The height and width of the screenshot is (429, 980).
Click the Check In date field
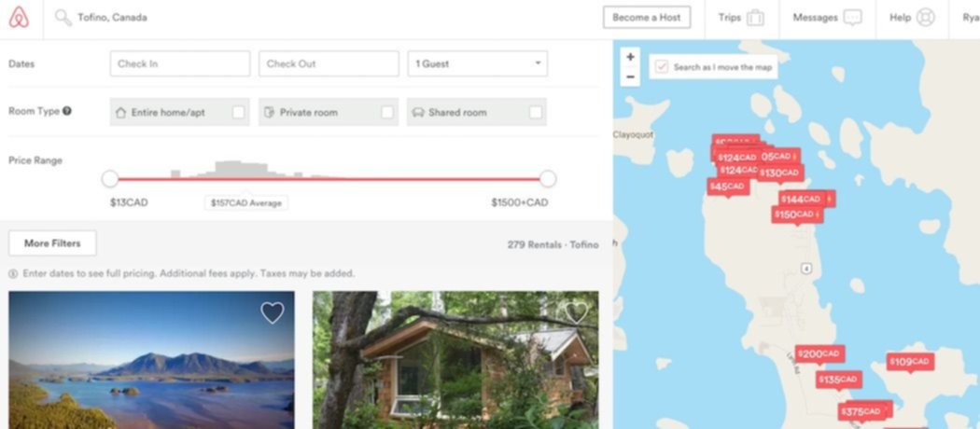pyautogui.click(x=180, y=63)
